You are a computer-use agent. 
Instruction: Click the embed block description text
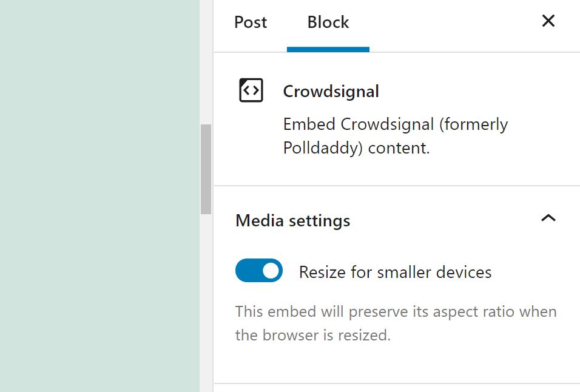point(394,136)
